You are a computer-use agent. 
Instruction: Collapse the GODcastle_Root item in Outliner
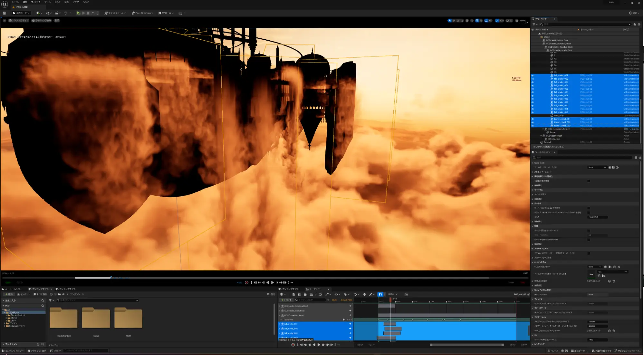(x=541, y=136)
